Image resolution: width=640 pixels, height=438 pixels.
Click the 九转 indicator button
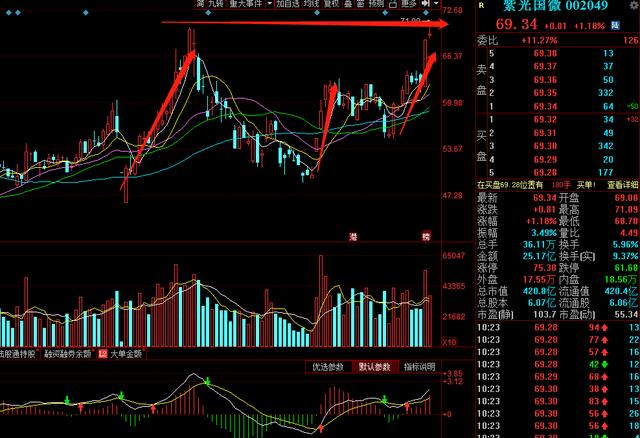click(x=216, y=4)
